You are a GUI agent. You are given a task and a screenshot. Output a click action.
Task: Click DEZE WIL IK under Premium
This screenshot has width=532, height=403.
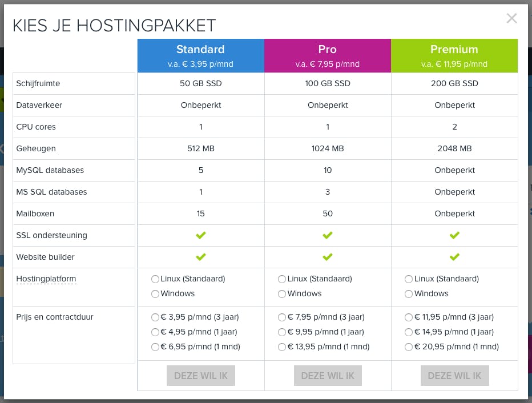click(454, 376)
